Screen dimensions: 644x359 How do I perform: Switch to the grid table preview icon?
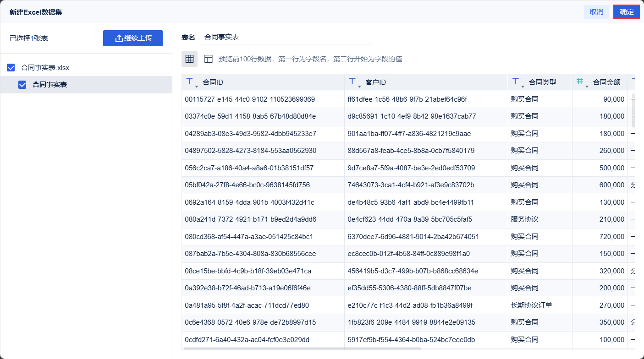190,59
